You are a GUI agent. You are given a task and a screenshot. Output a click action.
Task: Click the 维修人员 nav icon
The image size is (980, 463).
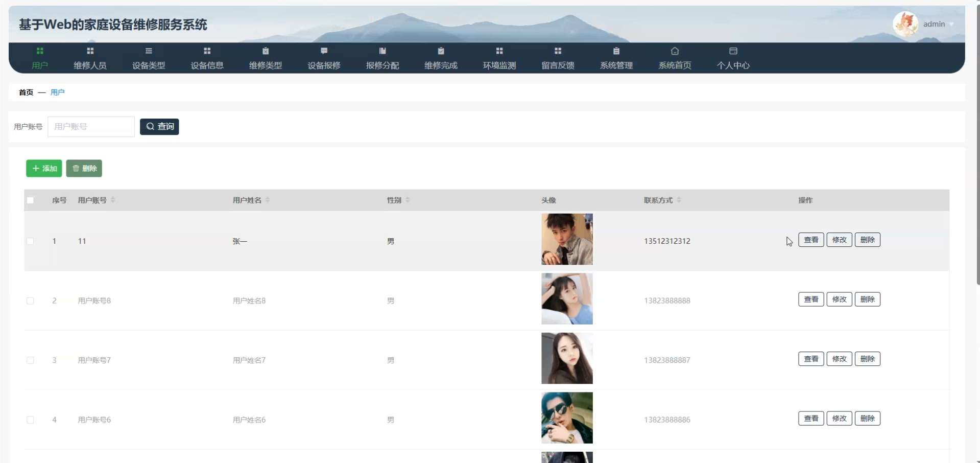[x=90, y=51]
